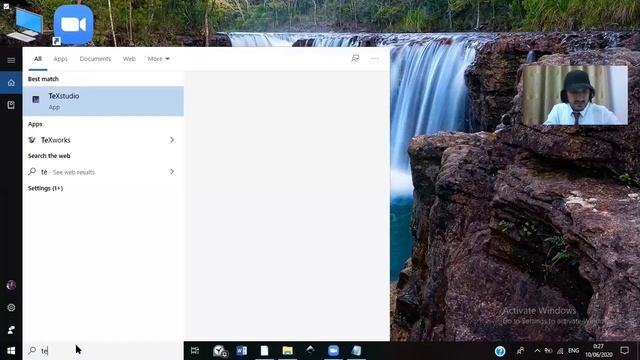Open the search options ellipsis menu
This screenshot has width=640, height=360.
(x=375, y=59)
